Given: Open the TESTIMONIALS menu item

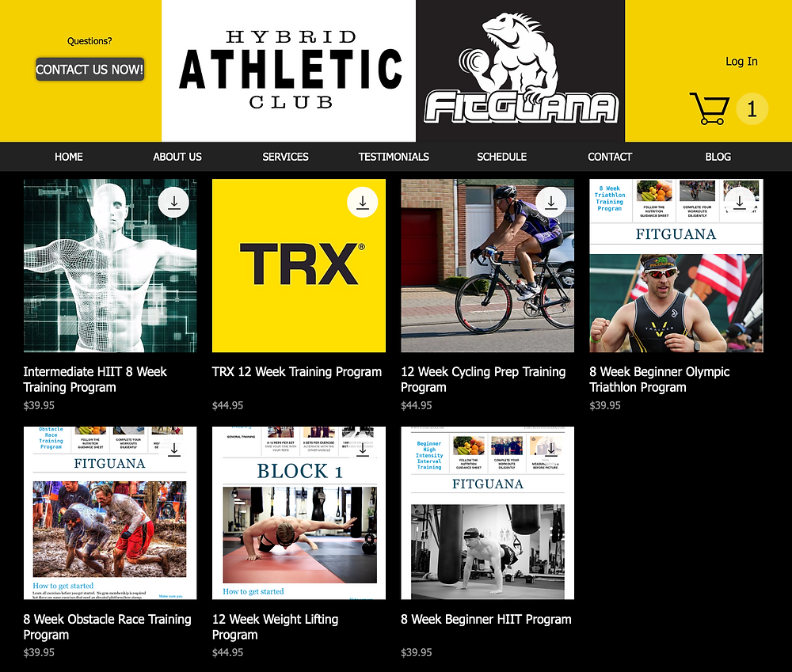Looking at the screenshot, I should coord(394,157).
